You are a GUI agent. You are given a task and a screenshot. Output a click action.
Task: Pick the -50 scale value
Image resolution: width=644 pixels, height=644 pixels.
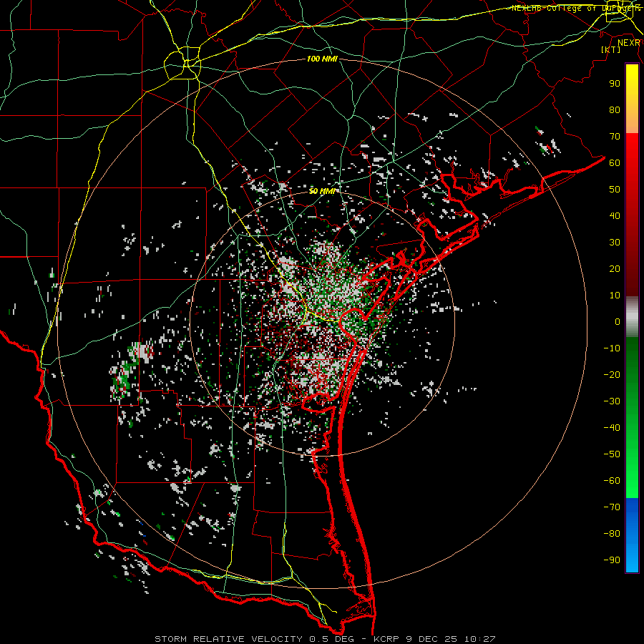[x=612, y=454]
